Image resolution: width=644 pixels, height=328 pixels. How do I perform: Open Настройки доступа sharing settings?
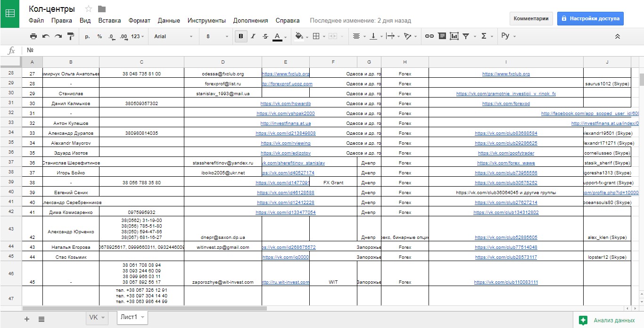[590, 18]
